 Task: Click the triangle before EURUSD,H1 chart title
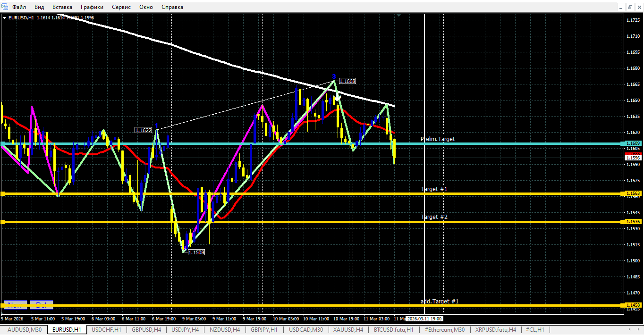[4, 18]
